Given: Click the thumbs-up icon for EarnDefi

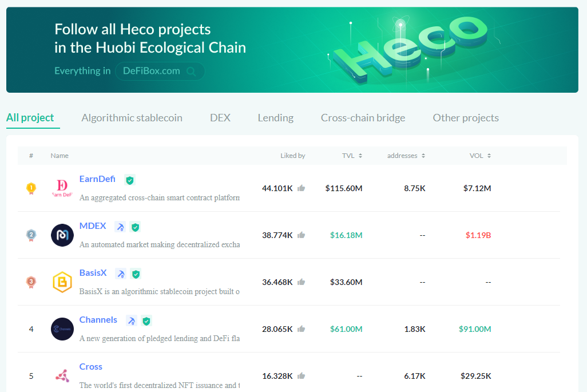Looking at the screenshot, I should [301, 188].
